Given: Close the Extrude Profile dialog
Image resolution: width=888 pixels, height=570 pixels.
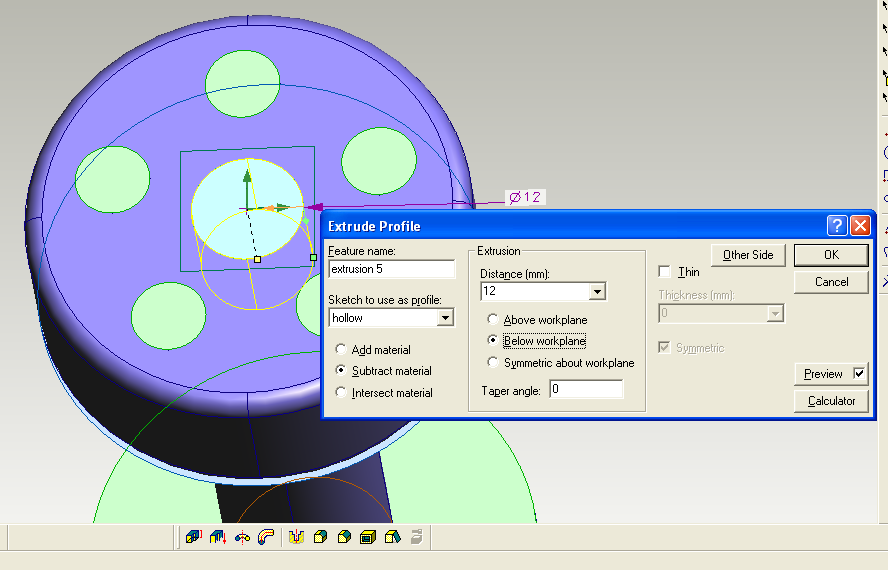Looking at the screenshot, I should 860,226.
